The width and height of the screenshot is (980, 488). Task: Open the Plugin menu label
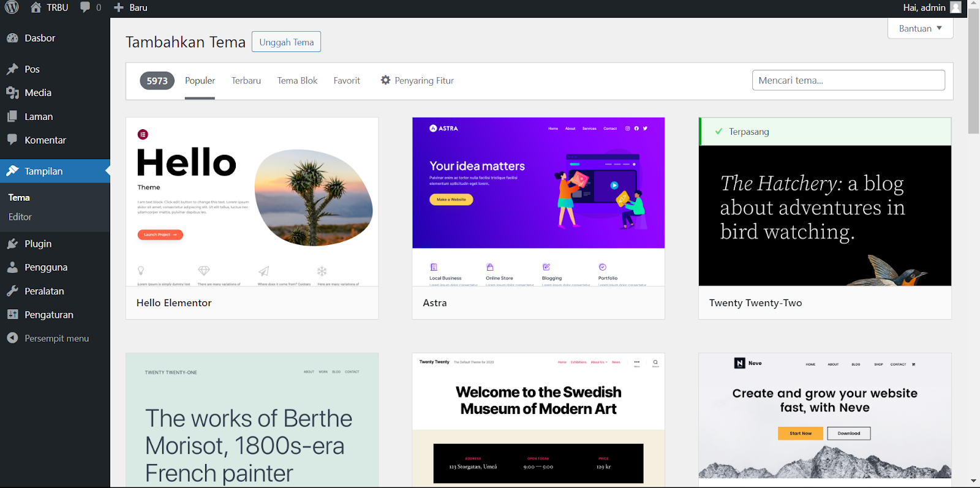pyautogui.click(x=38, y=244)
